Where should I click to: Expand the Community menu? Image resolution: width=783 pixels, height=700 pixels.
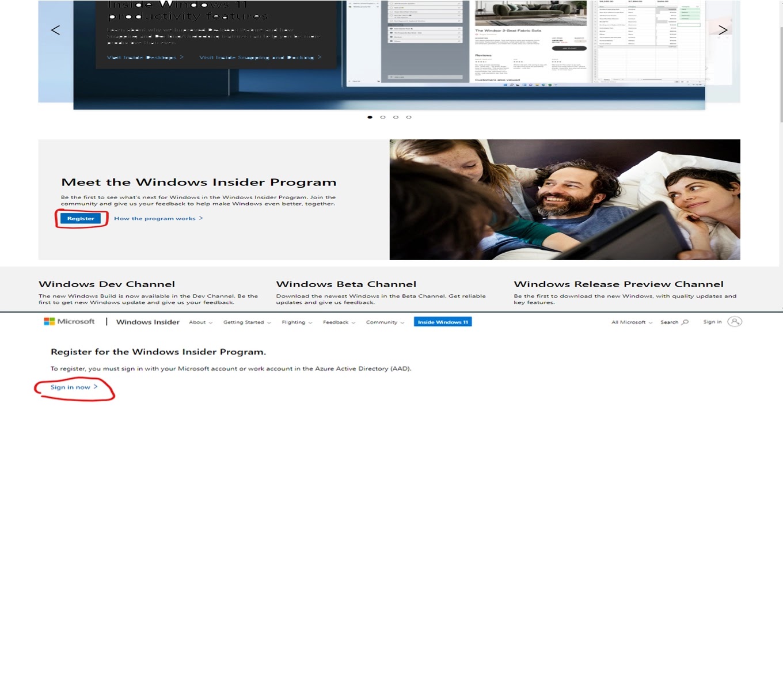pyautogui.click(x=385, y=322)
